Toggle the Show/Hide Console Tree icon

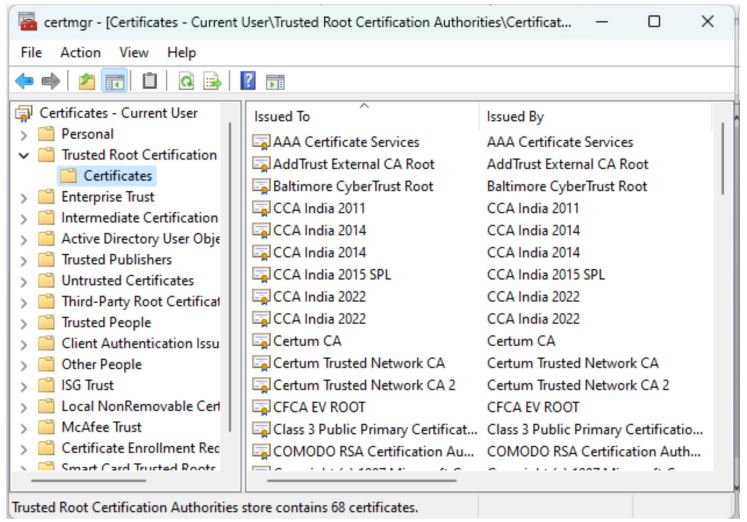click(114, 81)
